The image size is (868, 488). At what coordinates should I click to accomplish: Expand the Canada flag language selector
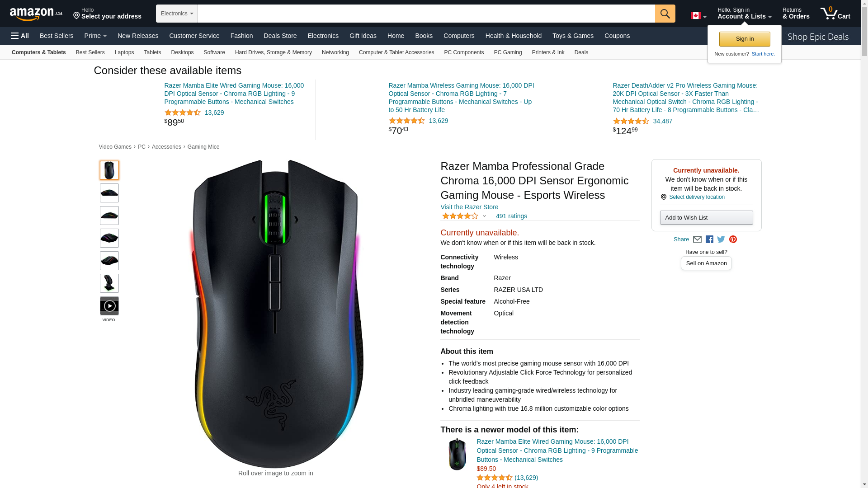(x=698, y=16)
